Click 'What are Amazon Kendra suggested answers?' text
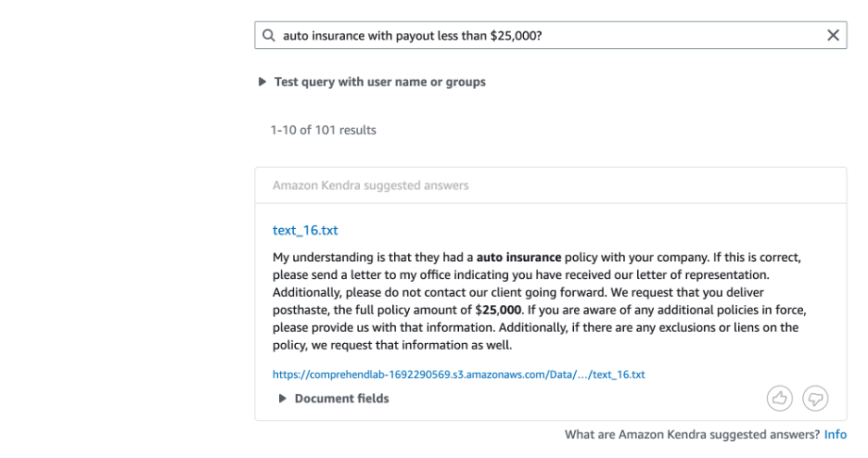The height and width of the screenshot is (458, 868). [692, 434]
